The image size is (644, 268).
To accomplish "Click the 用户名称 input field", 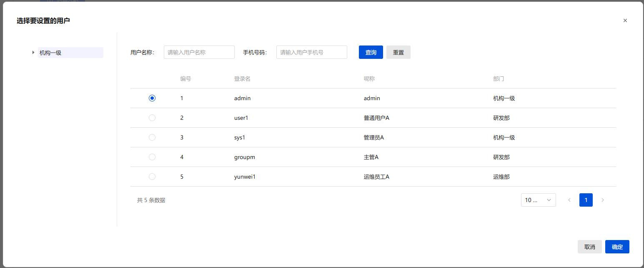I will (x=199, y=52).
